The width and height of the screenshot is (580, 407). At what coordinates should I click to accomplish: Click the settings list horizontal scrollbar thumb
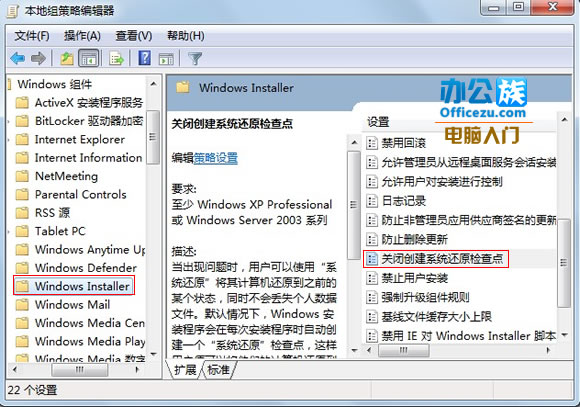pos(404,350)
